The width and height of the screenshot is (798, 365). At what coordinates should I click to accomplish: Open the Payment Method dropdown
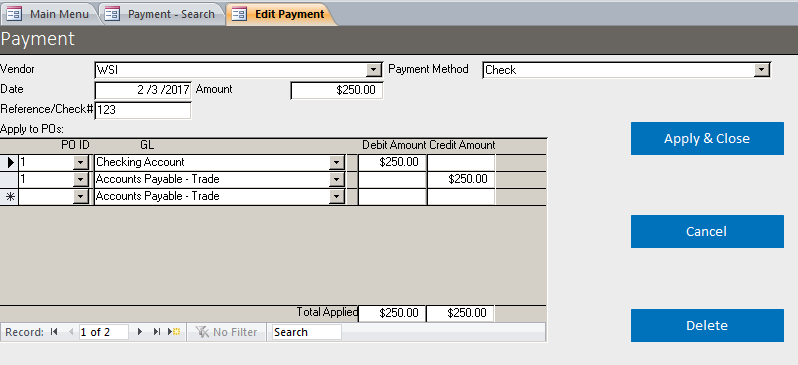coord(762,70)
